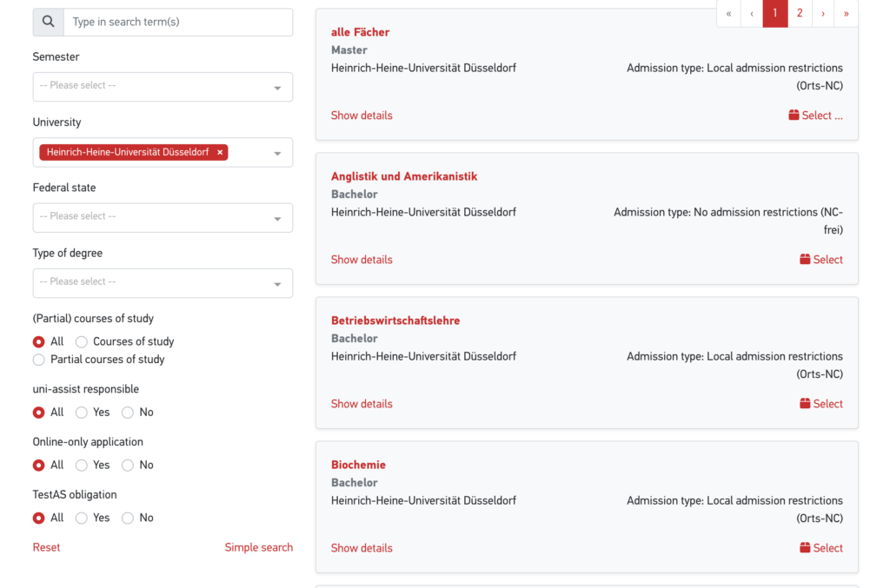Image resolution: width=890 pixels, height=588 pixels.
Task: Jump to the first results page
Action: click(728, 13)
